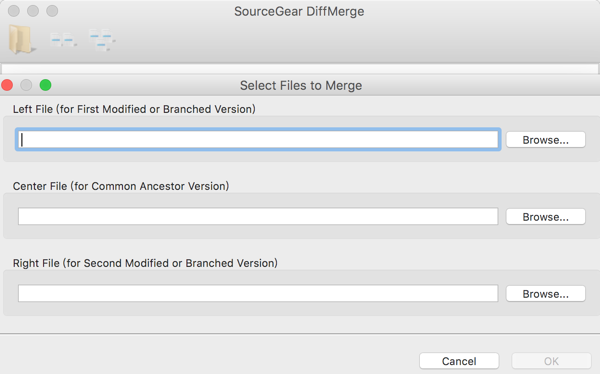This screenshot has width=600, height=374.
Task: Click the dialog's gray minimize button
Action: point(26,85)
